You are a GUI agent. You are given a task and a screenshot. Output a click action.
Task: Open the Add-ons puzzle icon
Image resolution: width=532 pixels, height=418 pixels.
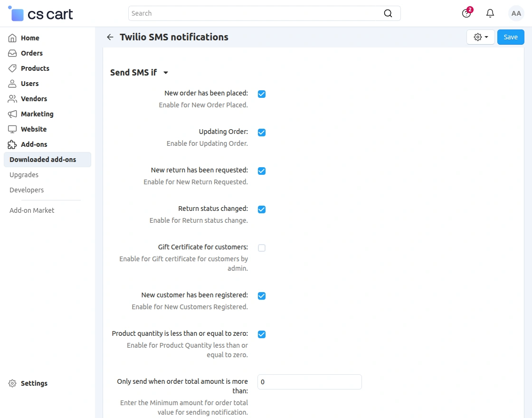coord(12,144)
